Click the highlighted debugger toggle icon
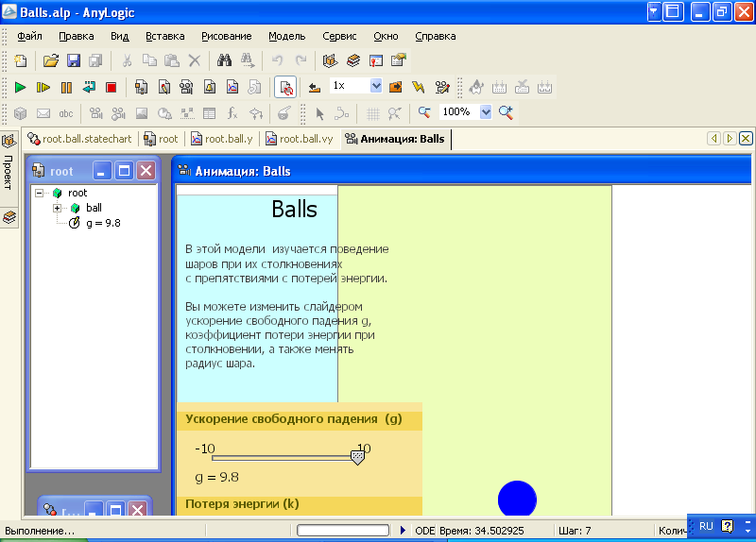756x542 pixels. tap(285, 87)
